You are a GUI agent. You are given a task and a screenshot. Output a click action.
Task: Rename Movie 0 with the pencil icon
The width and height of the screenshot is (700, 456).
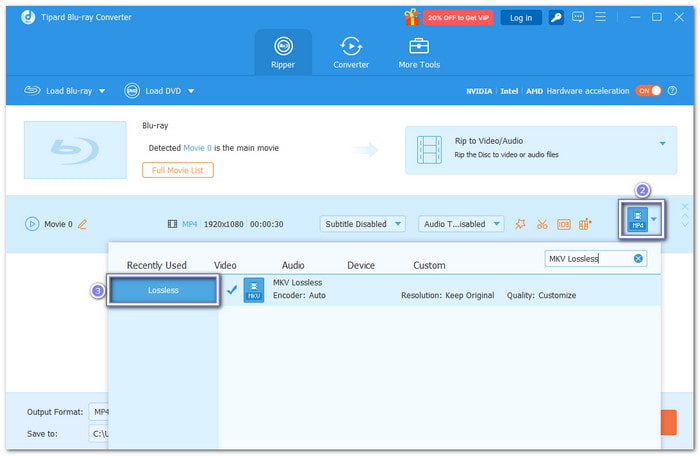[82, 224]
